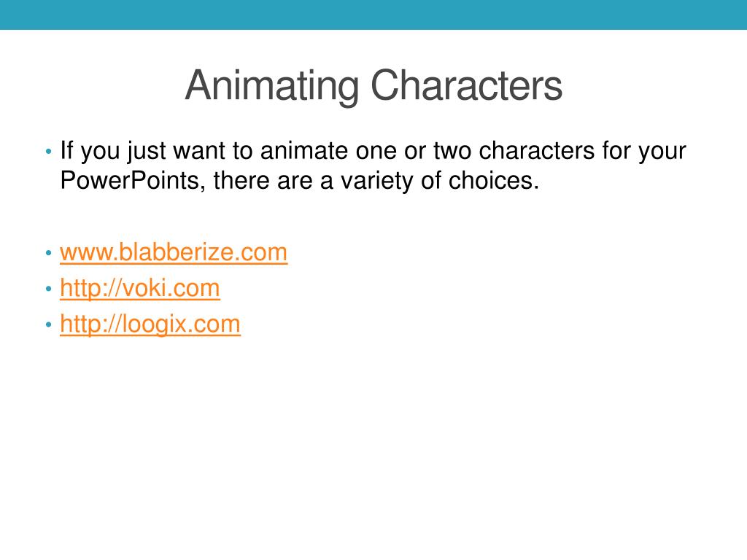Screen dimensions: 747x560
Task: Click the word Animating in the title
Action: coord(272,86)
